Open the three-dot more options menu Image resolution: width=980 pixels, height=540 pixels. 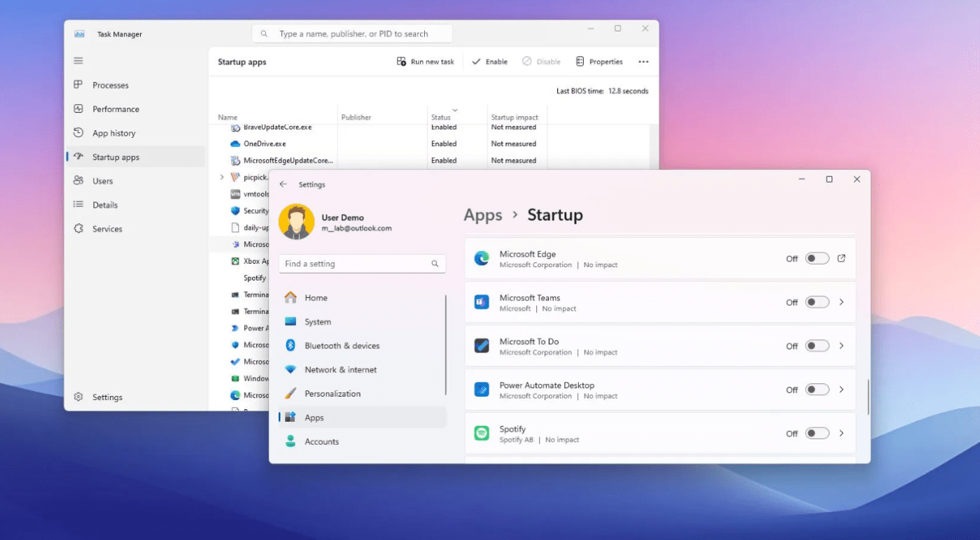[x=643, y=62]
